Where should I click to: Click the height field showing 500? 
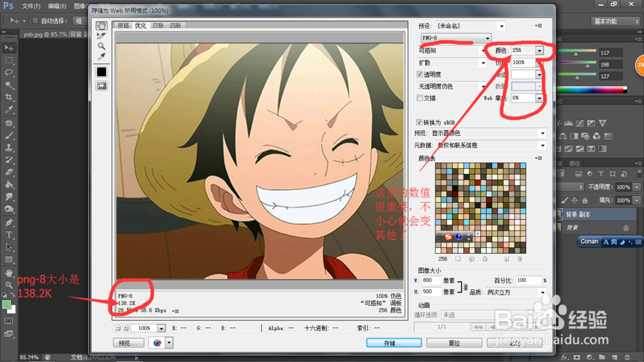click(x=431, y=292)
